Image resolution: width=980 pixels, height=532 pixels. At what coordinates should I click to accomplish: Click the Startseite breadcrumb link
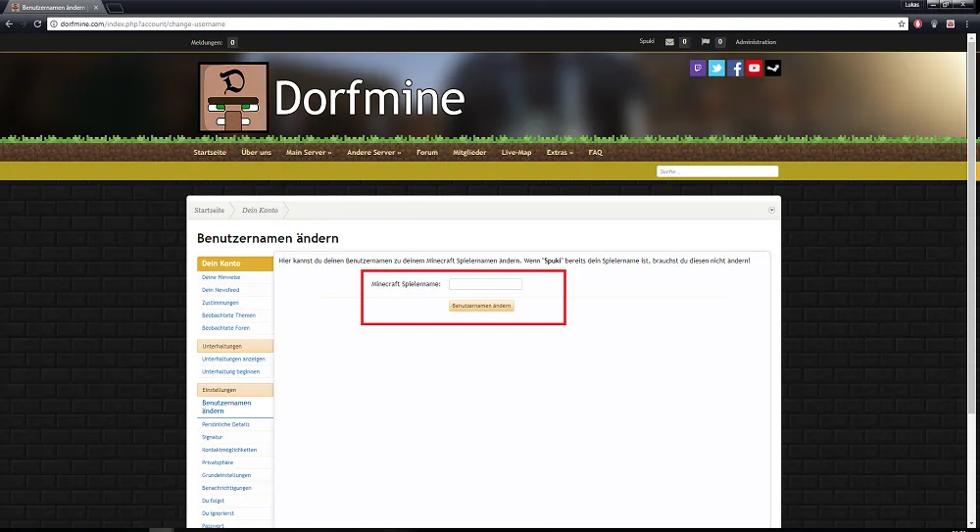(209, 210)
